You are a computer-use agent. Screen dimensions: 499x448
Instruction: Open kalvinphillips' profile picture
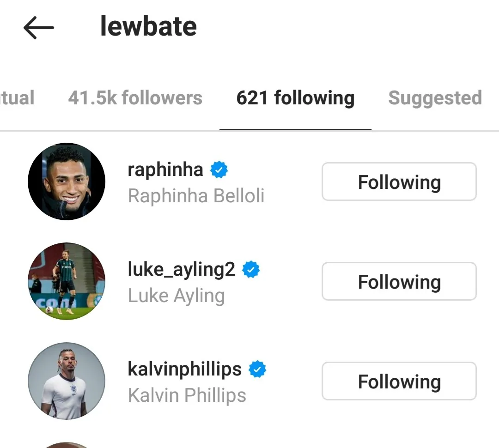(67, 381)
